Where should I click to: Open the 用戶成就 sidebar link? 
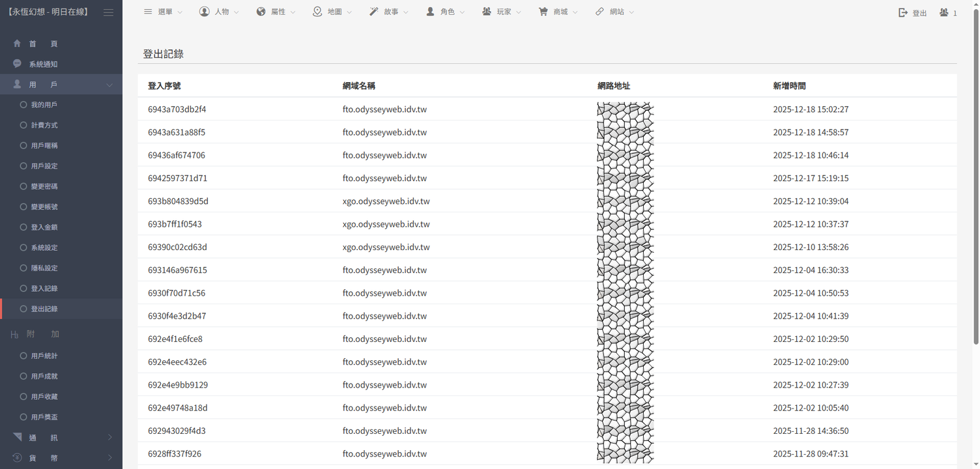[x=44, y=377]
